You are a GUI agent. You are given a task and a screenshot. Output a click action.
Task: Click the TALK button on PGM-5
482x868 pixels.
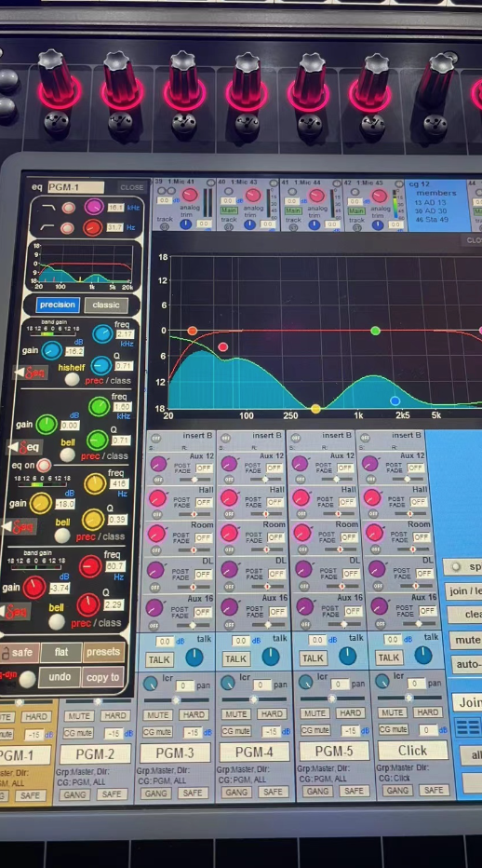[x=313, y=658]
